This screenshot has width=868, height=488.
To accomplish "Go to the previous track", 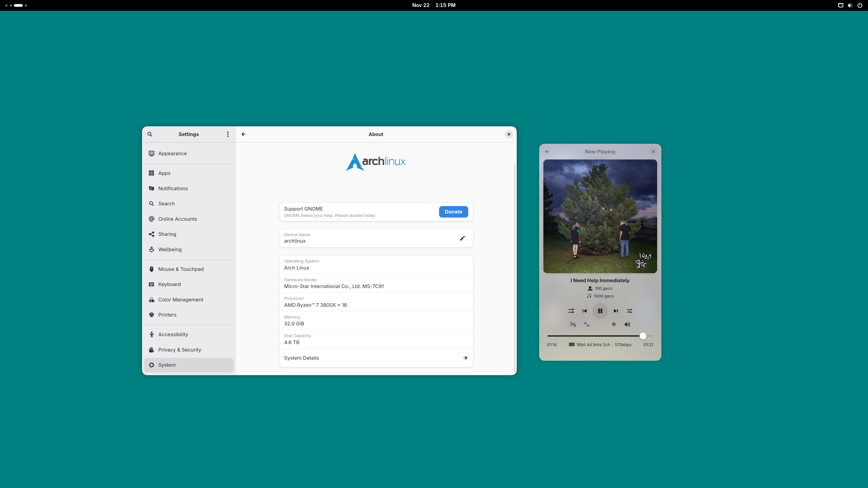I will [x=584, y=311].
